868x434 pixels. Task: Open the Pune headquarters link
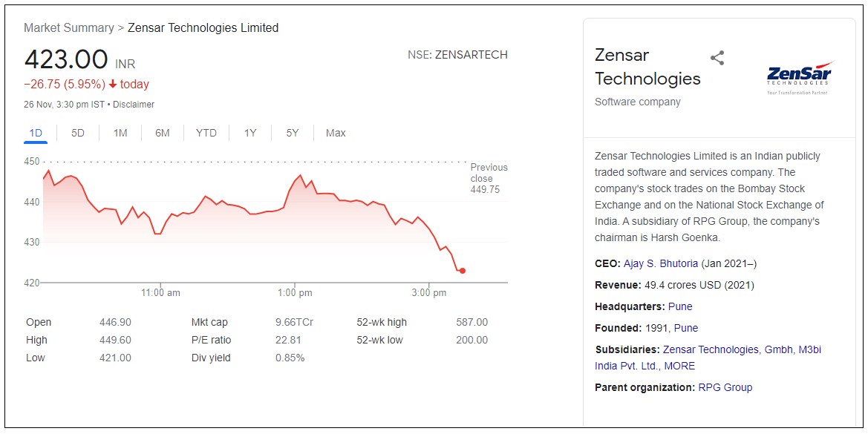coord(680,306)
